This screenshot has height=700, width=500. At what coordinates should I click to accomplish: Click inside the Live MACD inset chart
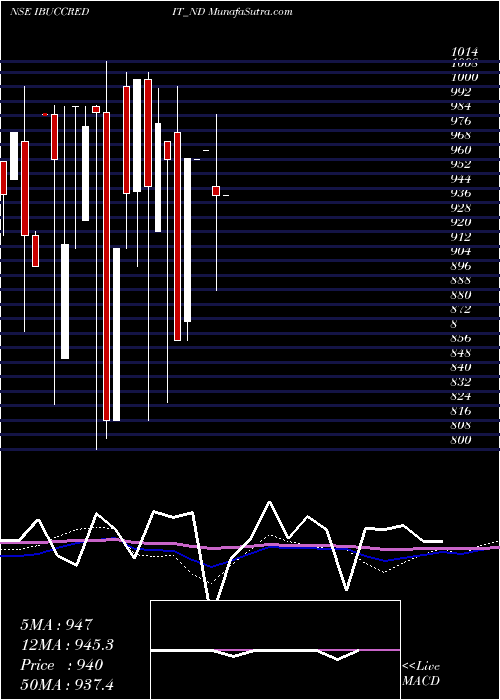275,650
